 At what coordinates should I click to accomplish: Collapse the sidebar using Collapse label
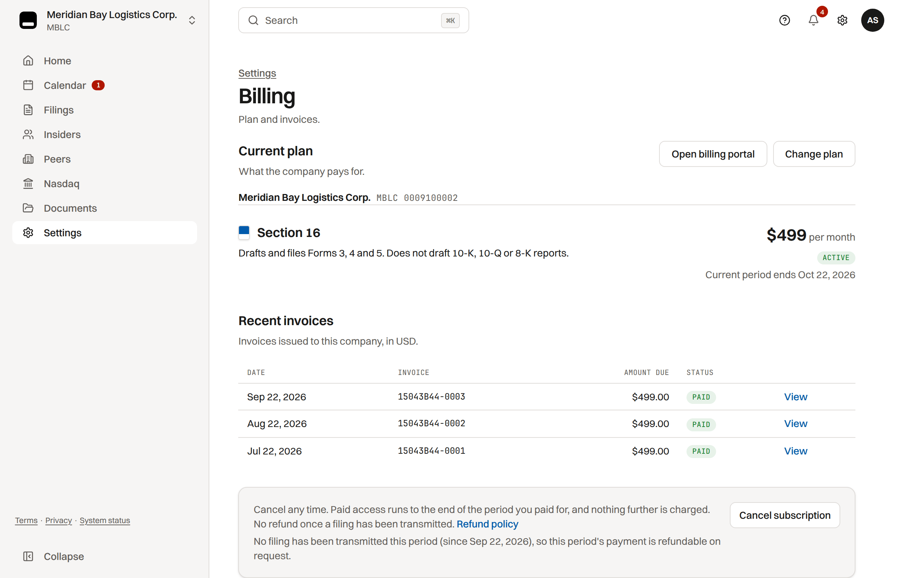[x=64, y=556]
